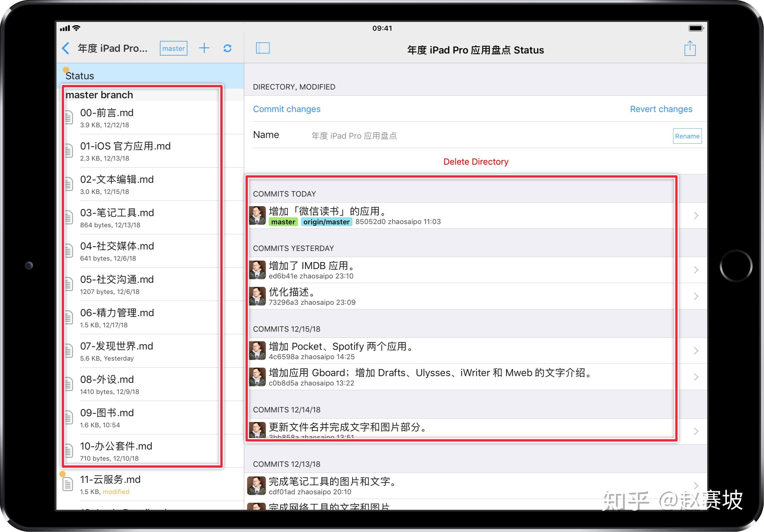Expand chevron of 85052d0 commit row

[x=696, y=216]
